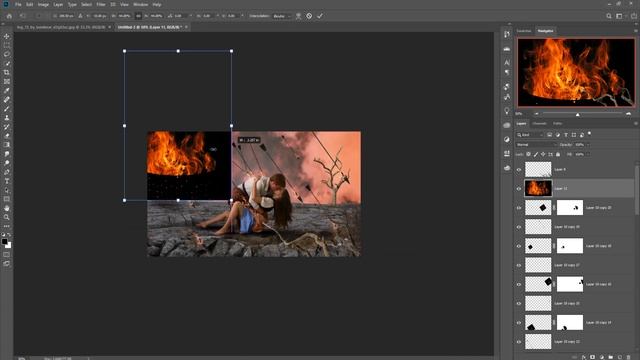640x360 pixels.
Task: Lock all layer attributes padlock icon
Action: (558, 154)
